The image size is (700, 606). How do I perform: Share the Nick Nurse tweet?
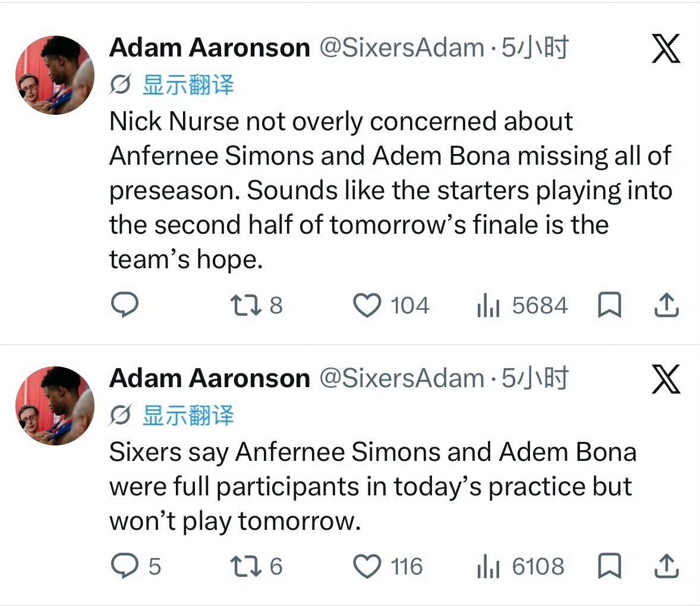[667, 305]
